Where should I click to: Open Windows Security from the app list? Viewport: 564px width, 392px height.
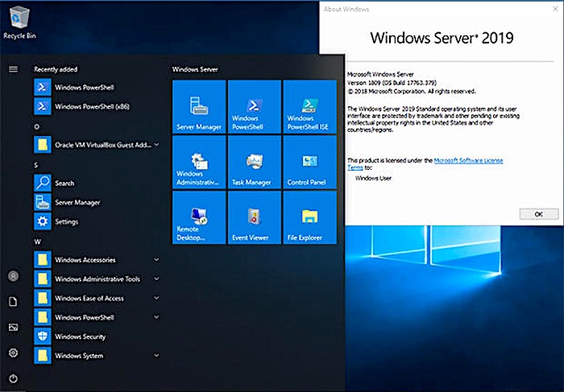97,336
